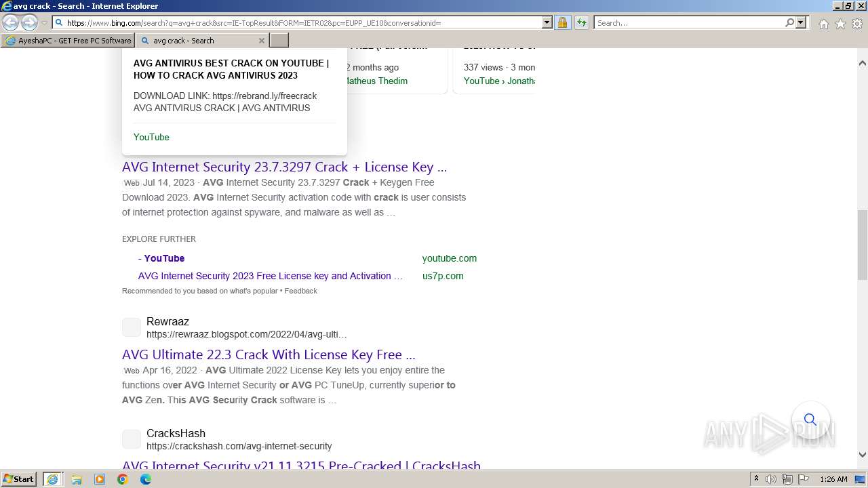Show hidden tray icons arrow
Screen dimensions: 868x488
click(756, 479)
